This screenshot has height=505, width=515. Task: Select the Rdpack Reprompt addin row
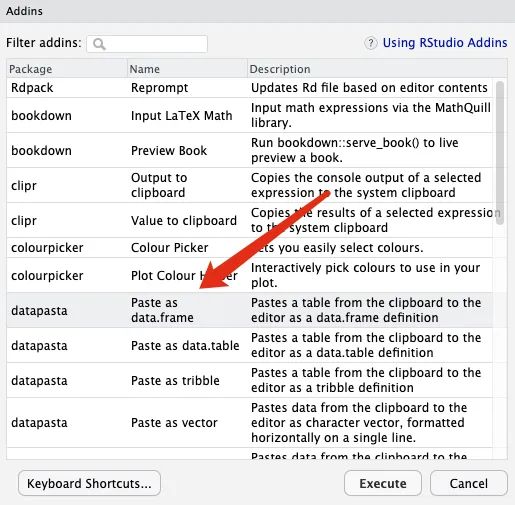click(x=249, y=88)
